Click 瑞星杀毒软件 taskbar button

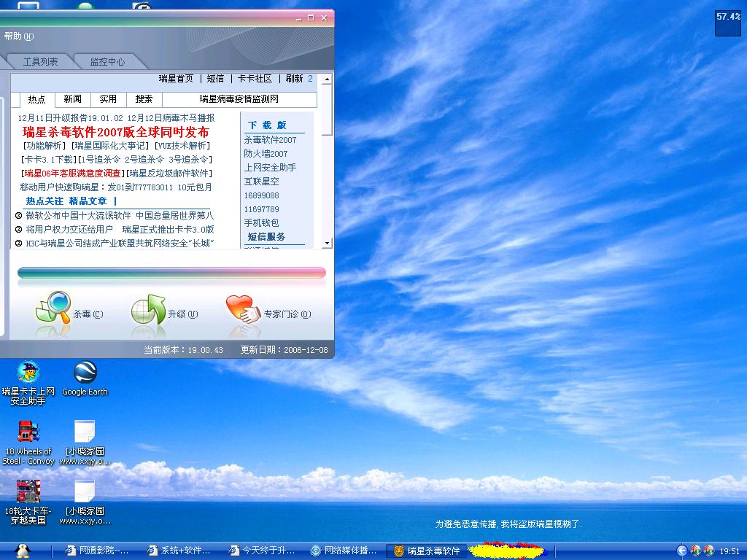(426, 551)
